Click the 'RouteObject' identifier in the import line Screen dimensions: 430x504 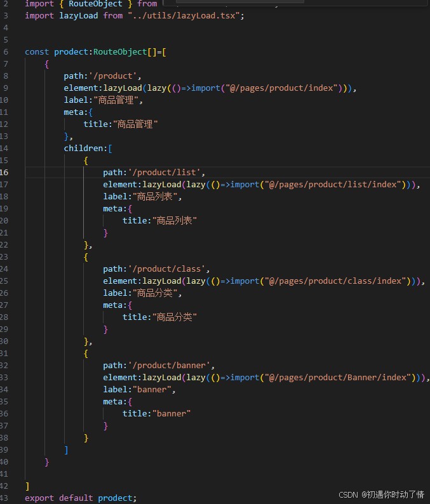[95, 4]
